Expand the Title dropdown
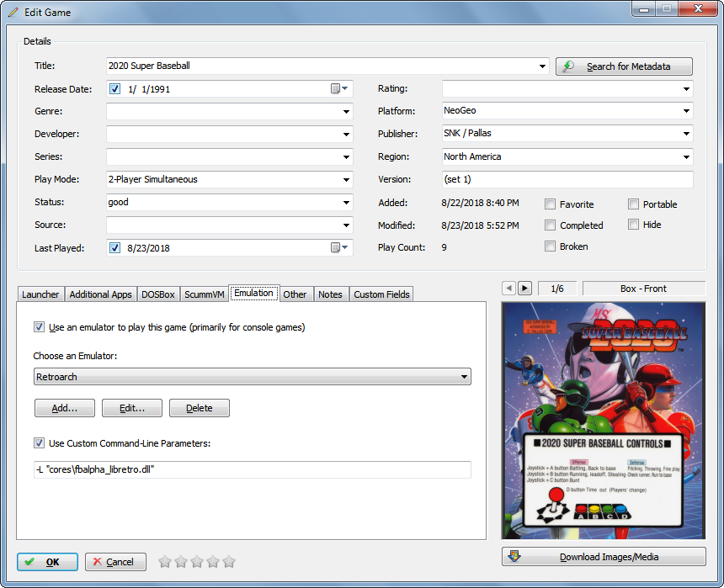This screenshot has height=588, width=724. click(x=542, y=66)
